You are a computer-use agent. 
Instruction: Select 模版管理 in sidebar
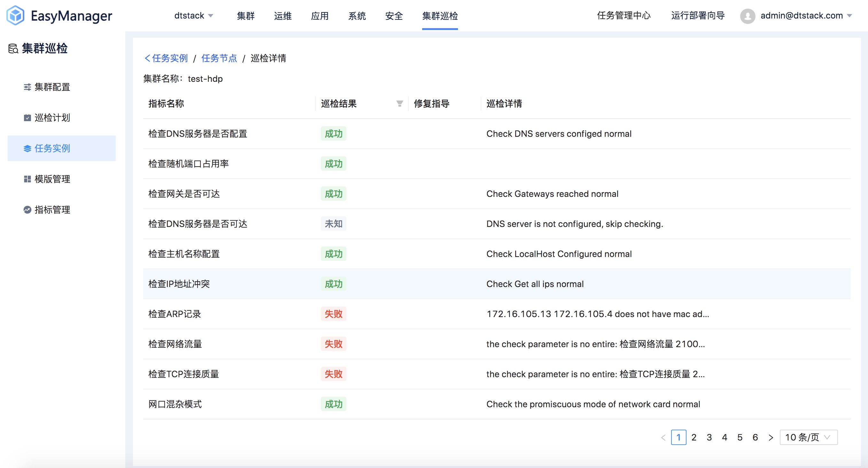pos(62,179)
